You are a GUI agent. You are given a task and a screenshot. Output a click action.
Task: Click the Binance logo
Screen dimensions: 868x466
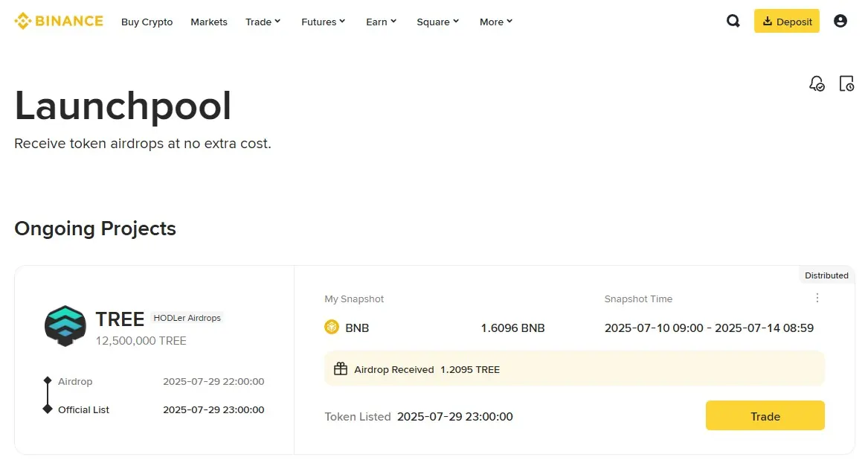click(59, 21)
